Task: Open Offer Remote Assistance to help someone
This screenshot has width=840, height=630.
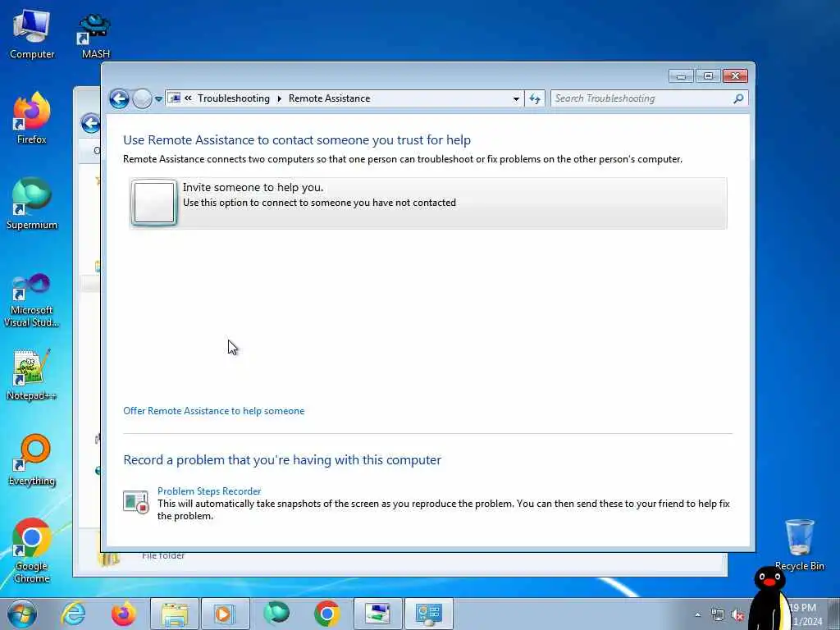Action: point(214,411)
